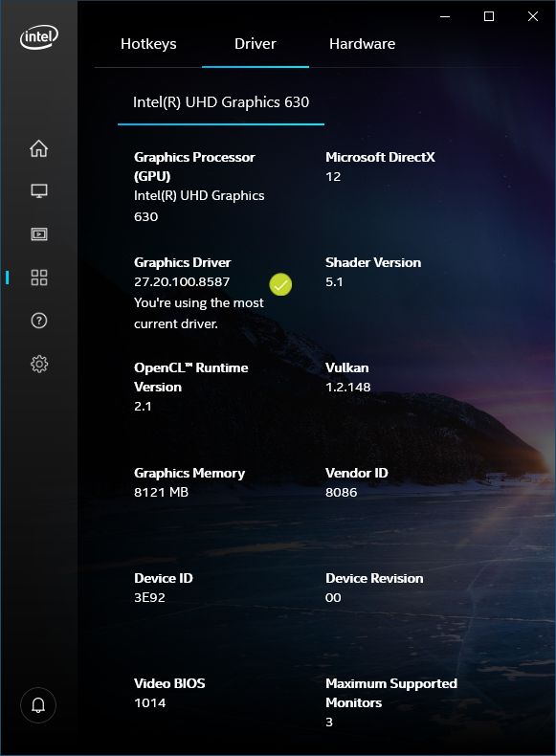The image size is (556, 756).
Task: Select the System grid icon
Action: click(39, 278)
